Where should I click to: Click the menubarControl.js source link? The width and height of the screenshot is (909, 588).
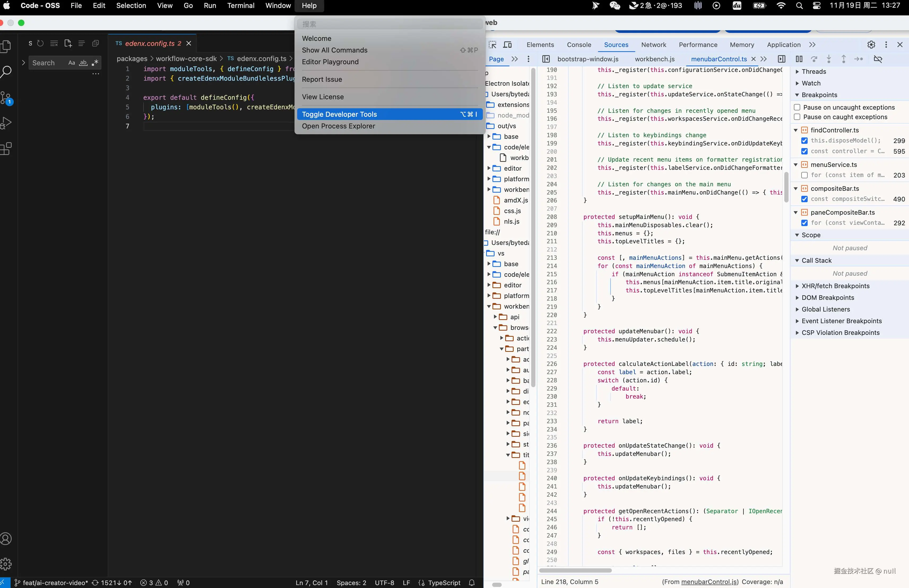[x=709, y=582]
